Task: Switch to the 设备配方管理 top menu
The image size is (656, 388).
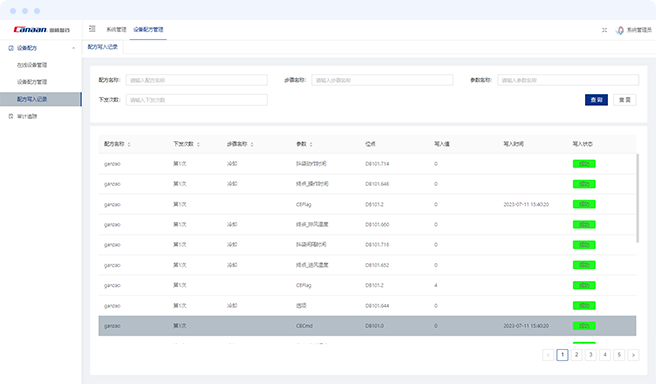Action: [x=148, y=29]
